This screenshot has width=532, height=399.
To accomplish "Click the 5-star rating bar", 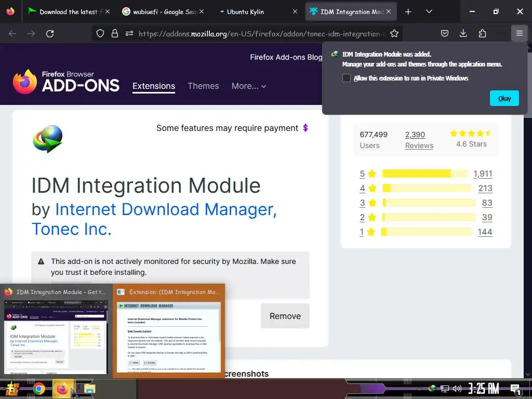I will pyautogui.click(x=425, y=174).
